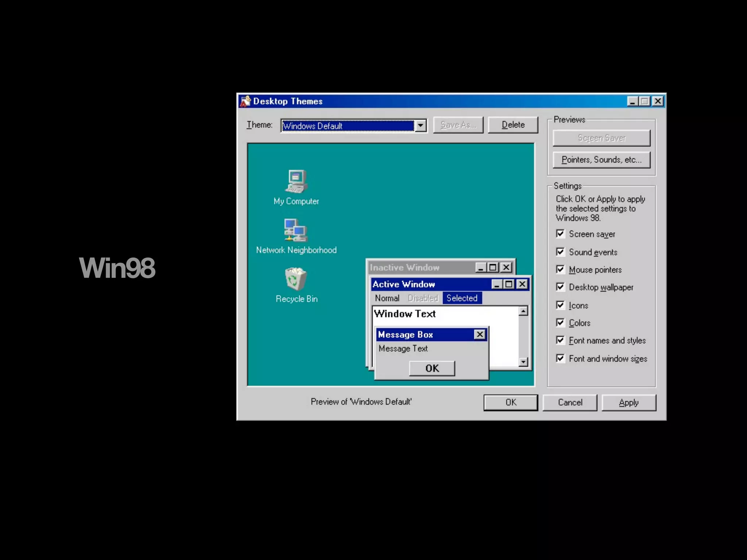Viewport: 747px width, 560px height.
Task: Click the Message Box title bar
Action: coord(431,335)
